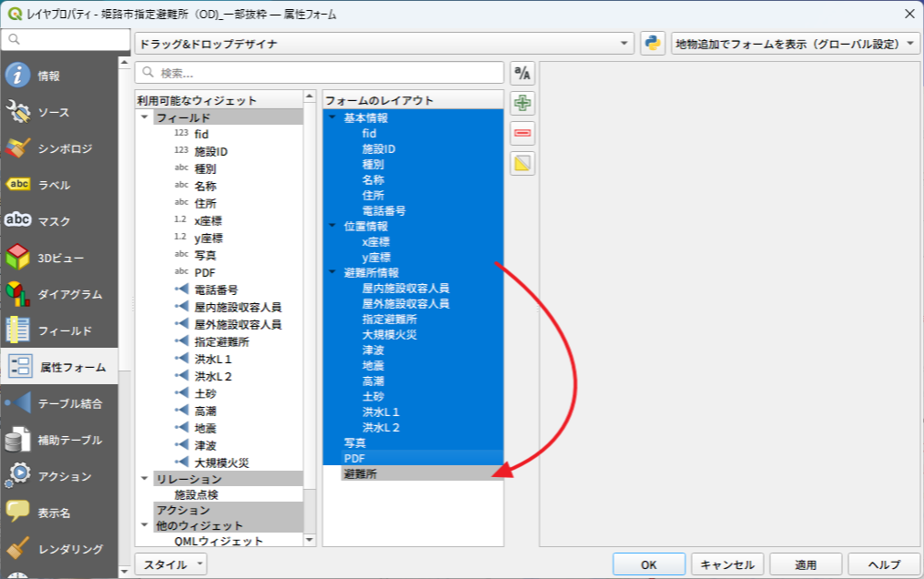The width and height of the screenshot is (924, 579).
Task: Open the ラベル section in the sidebar
Action: [60, 185]
